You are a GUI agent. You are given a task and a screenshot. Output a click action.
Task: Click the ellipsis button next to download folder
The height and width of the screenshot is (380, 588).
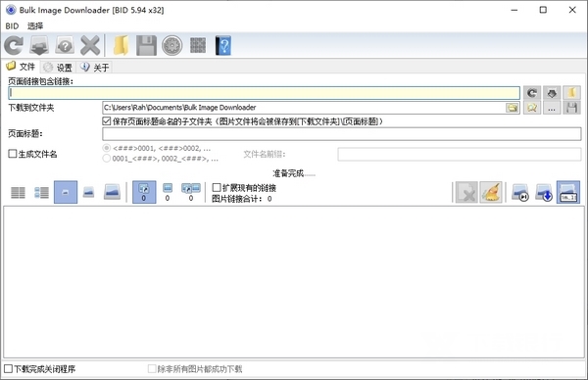[552, 108]
